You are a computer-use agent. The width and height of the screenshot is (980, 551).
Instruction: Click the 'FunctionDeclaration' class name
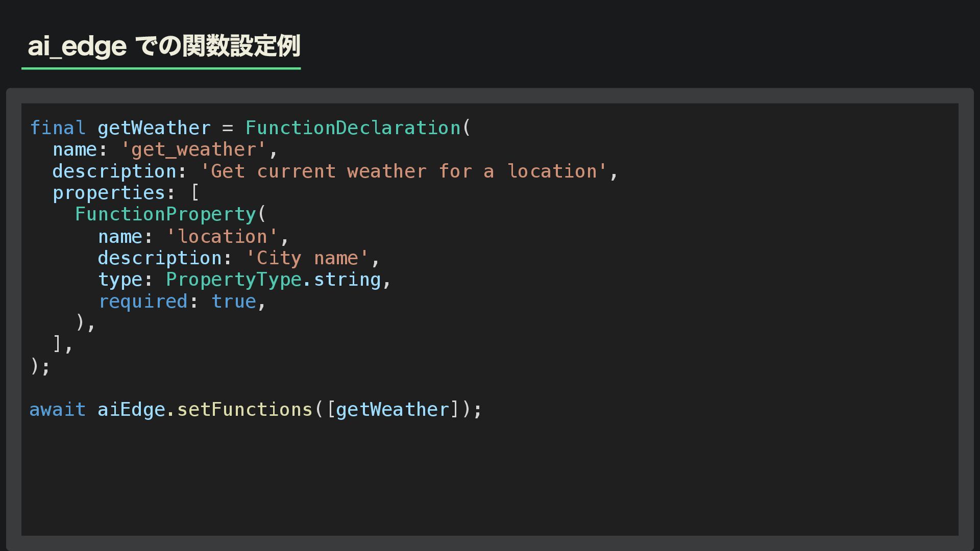[353, 128]
